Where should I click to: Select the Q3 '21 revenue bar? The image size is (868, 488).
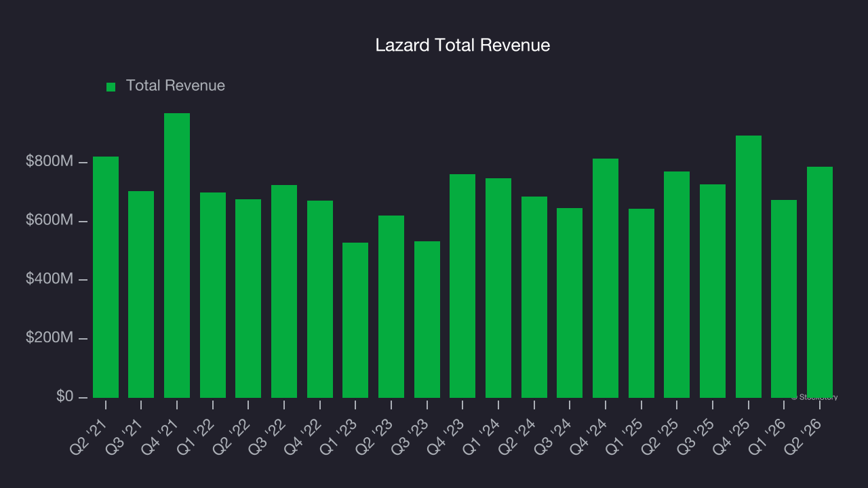coord(141,294)
